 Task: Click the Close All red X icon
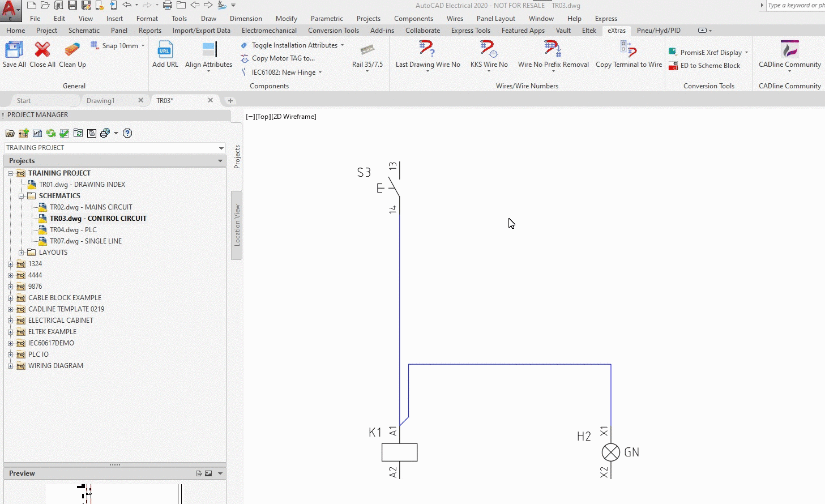point(42,50)
